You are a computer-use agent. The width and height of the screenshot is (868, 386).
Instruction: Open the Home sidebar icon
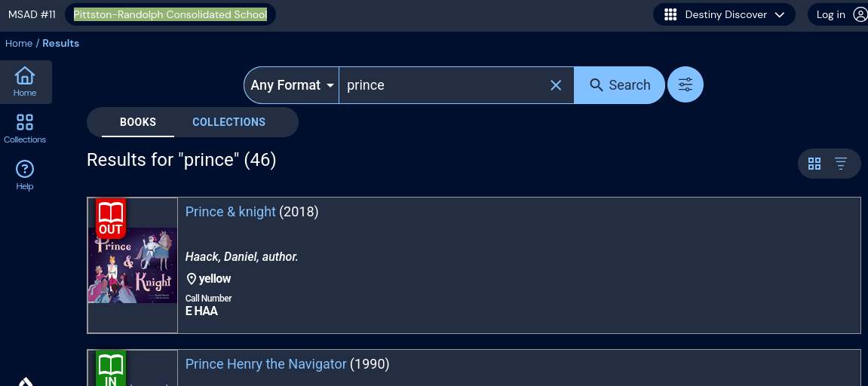(x=25, y=81)
